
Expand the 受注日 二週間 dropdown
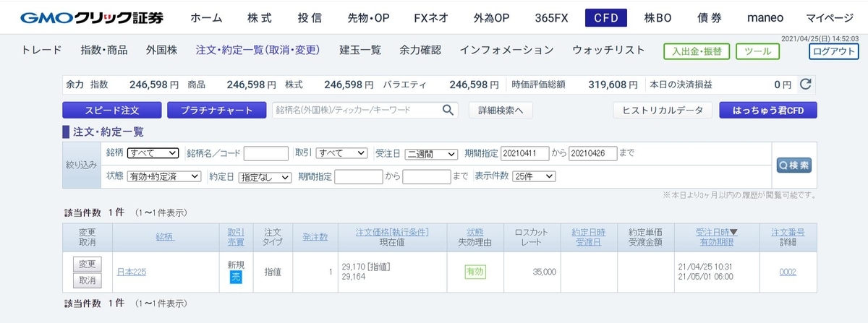[430, 153]
